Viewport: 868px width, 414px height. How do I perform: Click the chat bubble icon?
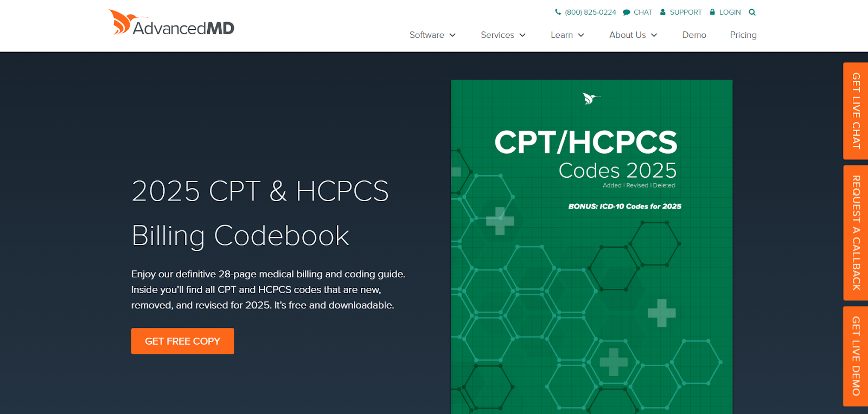pyautogui.click(x=627, y=12)
